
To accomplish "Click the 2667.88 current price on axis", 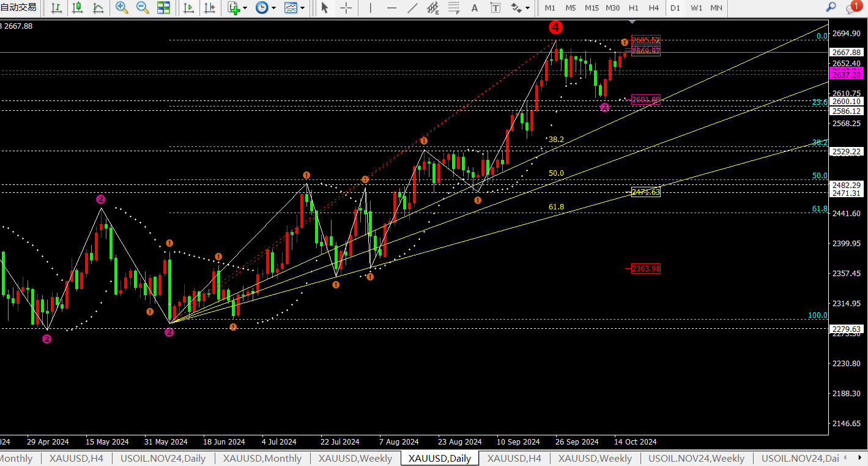I will pos(847,53).
